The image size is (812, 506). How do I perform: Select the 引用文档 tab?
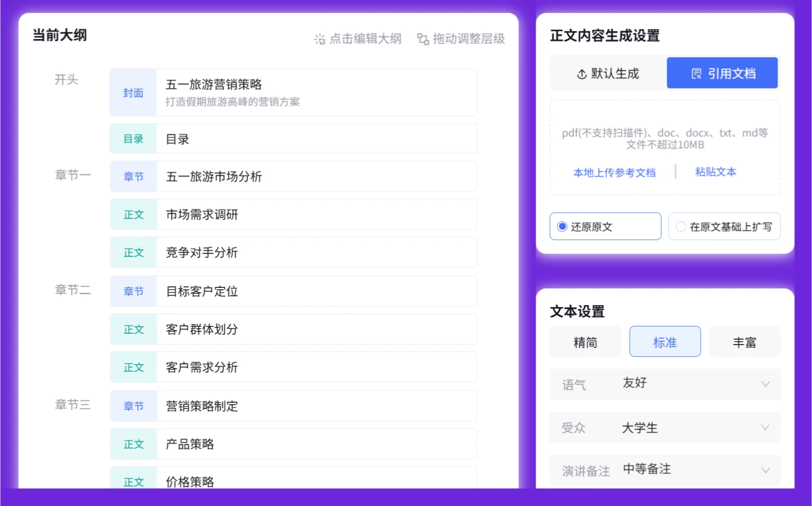[722, 73]
